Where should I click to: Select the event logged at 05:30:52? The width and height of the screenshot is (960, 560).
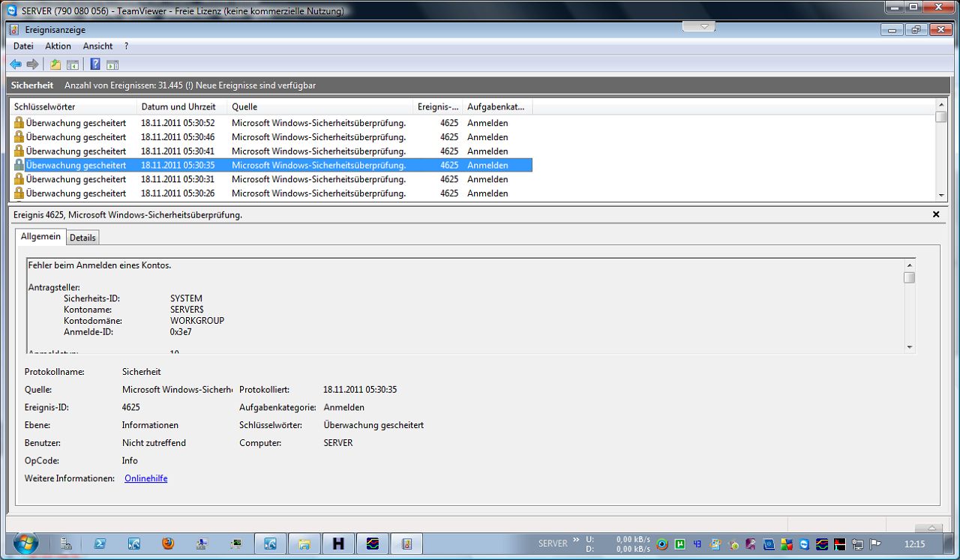271,123
